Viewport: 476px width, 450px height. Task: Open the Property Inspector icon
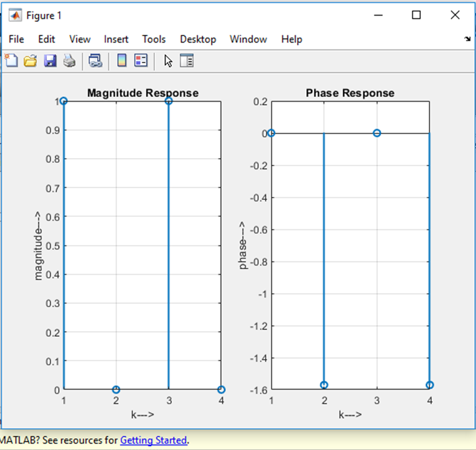coord(187,60)
